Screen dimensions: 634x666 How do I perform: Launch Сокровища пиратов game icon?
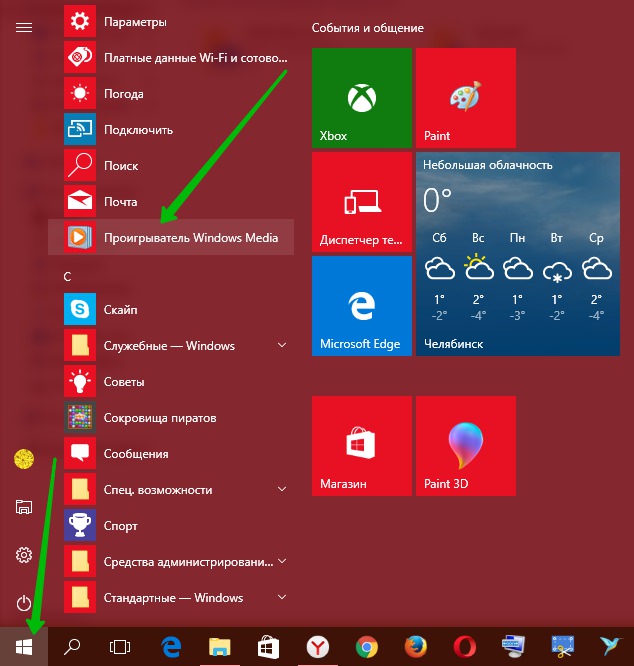(80, 417)
